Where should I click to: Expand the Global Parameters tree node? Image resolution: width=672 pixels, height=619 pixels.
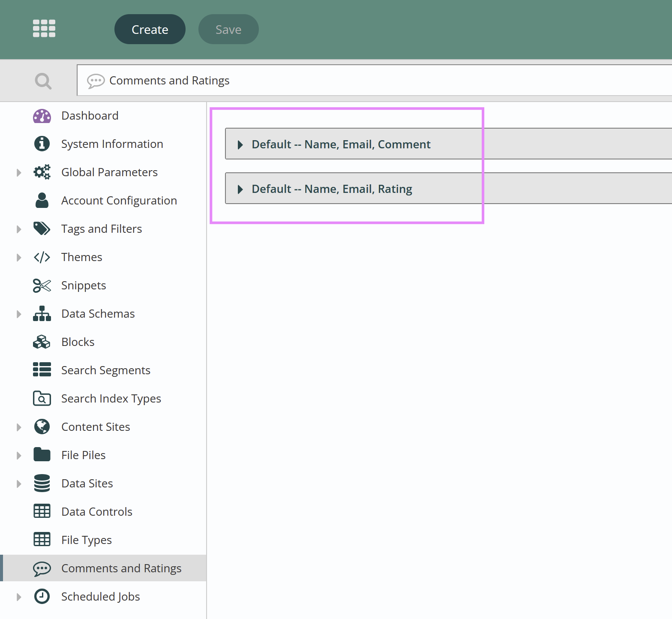[x=19, y=172]
